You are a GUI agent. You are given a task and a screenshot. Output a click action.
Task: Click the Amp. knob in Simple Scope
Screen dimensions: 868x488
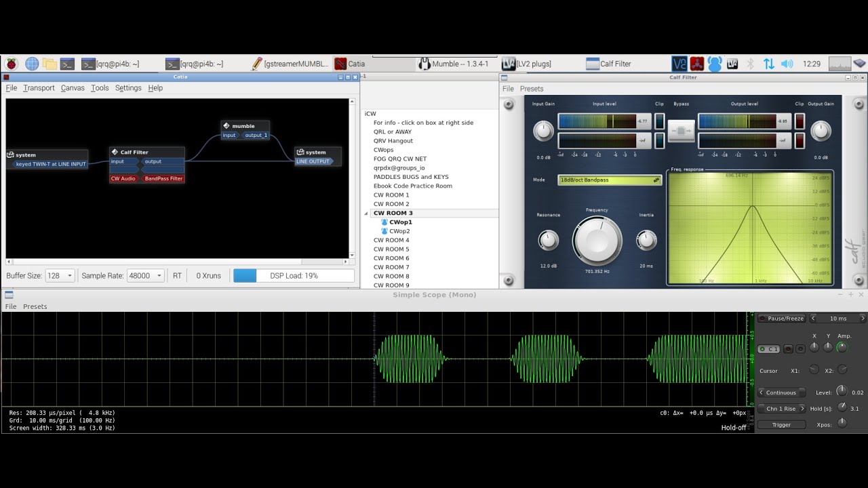[842, 347]
